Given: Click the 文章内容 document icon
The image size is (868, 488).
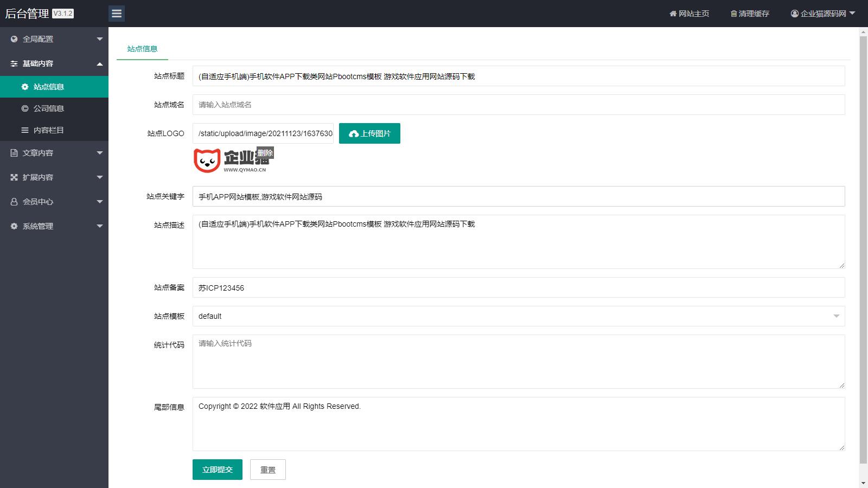Looking at the screenshot, I should coord(14,153).
